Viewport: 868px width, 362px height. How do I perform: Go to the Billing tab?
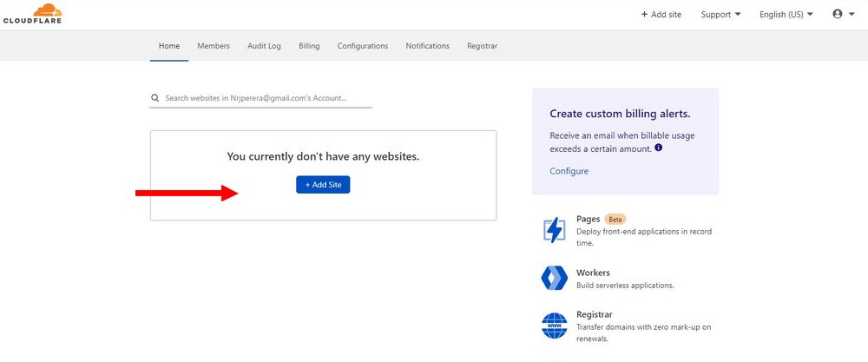(309, 46)
